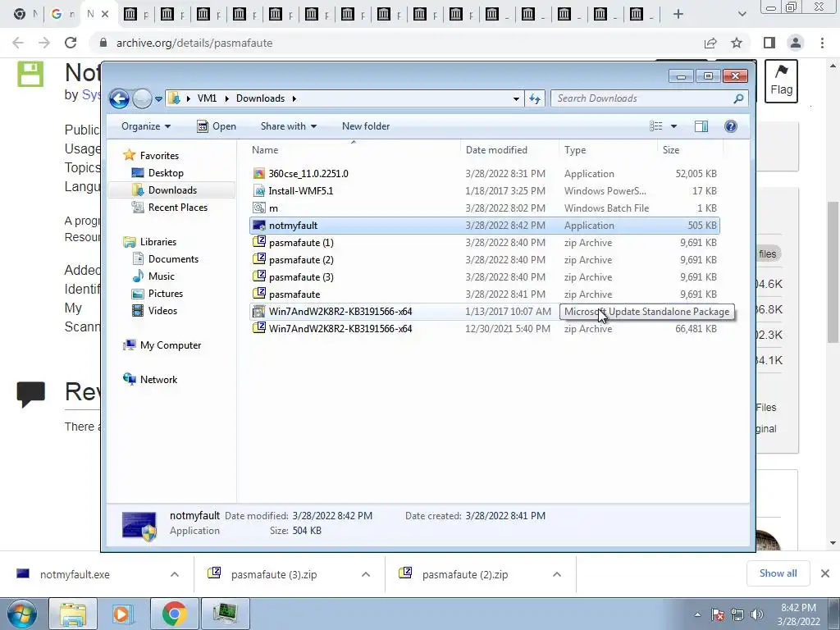Click the change view icon
Screen dimensions: 840x630
pyautogui.click(x=655, y=126)
